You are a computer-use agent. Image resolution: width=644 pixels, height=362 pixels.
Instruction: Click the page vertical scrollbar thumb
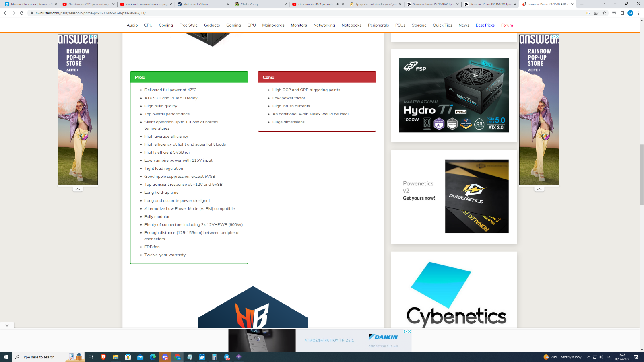coord(642,175)
